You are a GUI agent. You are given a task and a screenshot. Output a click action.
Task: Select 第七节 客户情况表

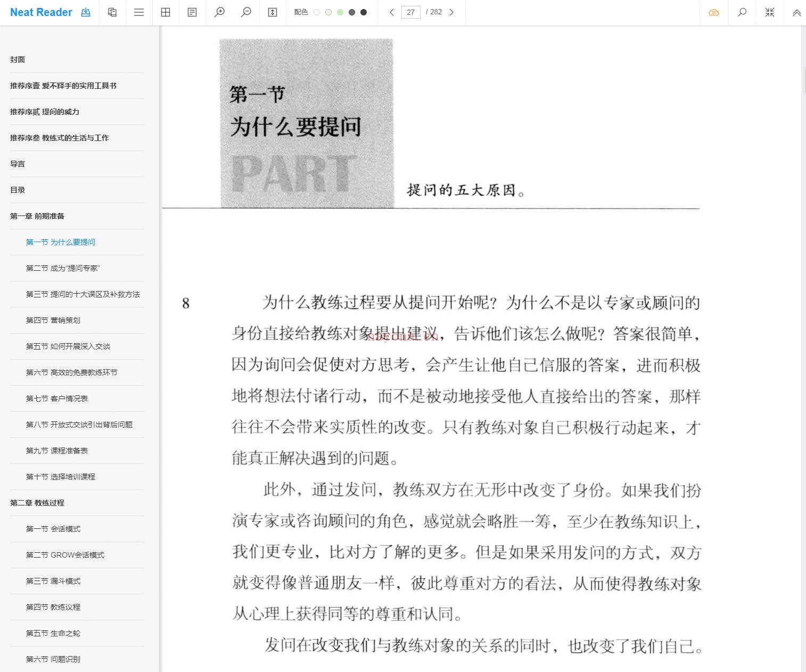click(57, 399)
